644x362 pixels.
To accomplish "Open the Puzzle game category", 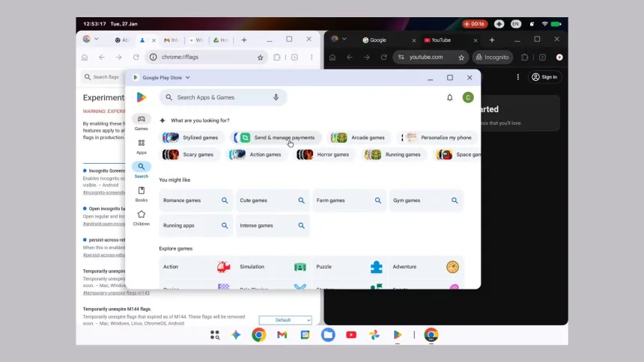I will pos(349,267).
